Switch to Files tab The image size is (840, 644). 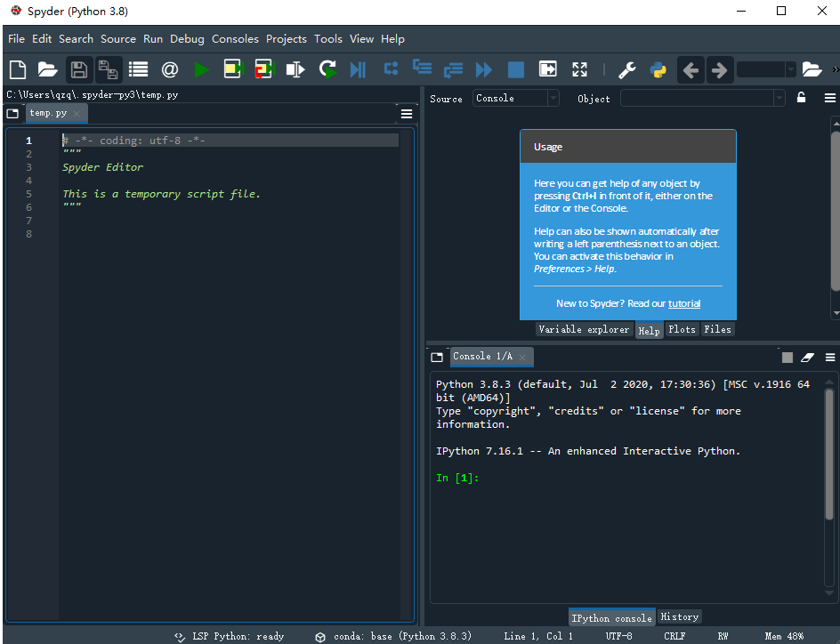pyautogui.click(x=717, y=329)
